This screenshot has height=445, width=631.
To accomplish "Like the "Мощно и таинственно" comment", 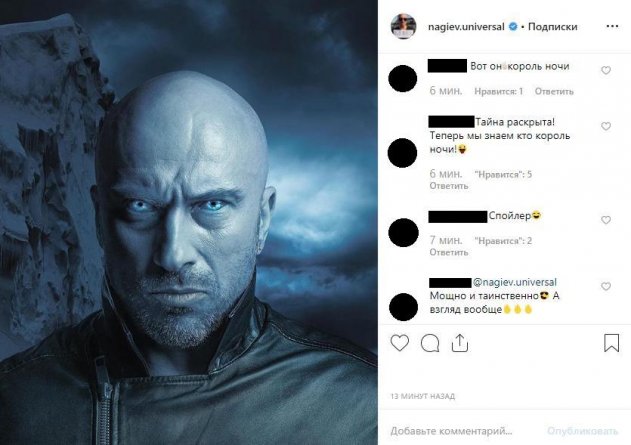I will (x=606, y=285).
